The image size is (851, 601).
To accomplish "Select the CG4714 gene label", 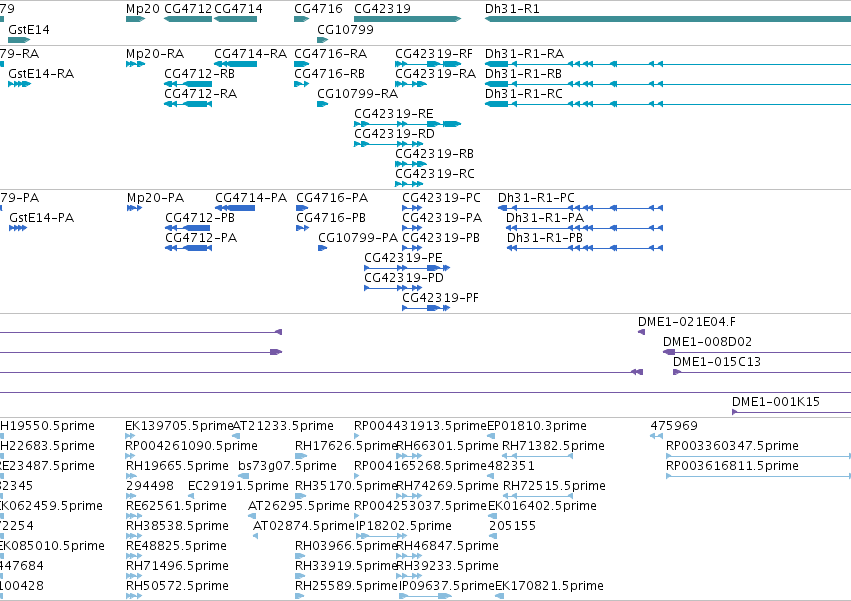I will 238,9.
